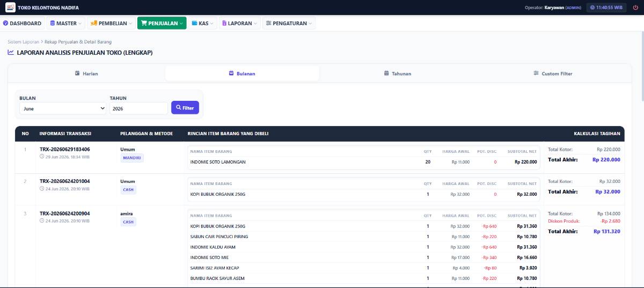Switch to the Custom Filter tab
Screen dimensions: 644x288
[x=553, y=73]
